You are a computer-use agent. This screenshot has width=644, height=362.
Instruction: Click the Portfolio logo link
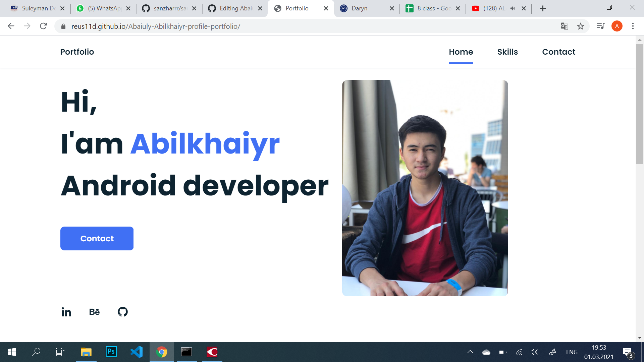pos(77,52)
